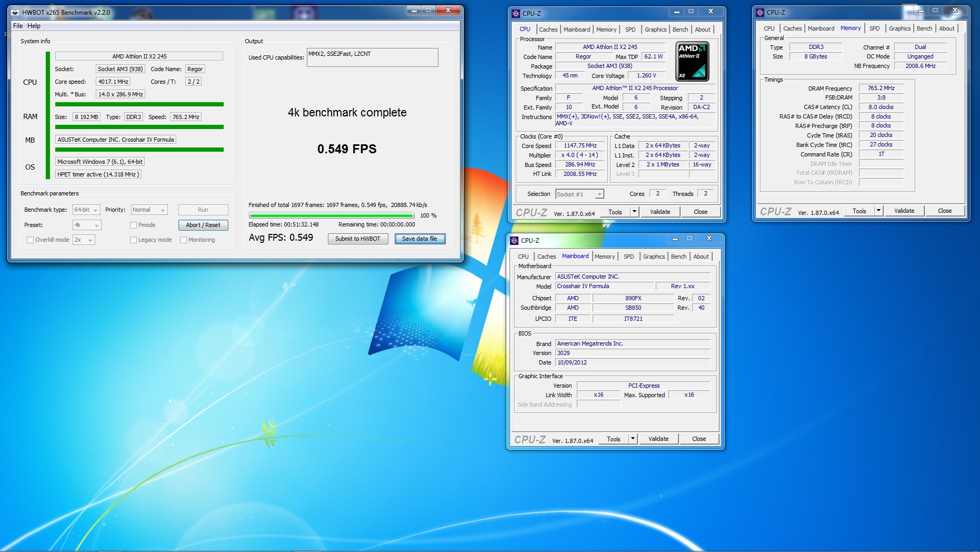
Task: Toggle the Legacy mode checkbox
Action: [133, 240]
